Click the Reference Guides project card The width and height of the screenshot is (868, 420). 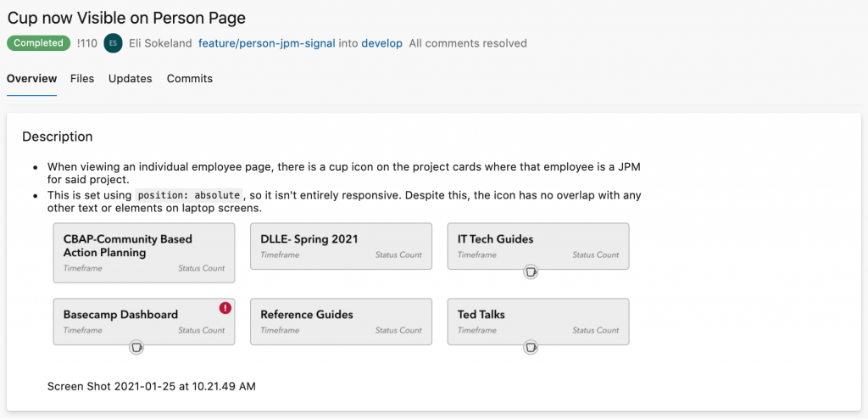tap(341, 321)
